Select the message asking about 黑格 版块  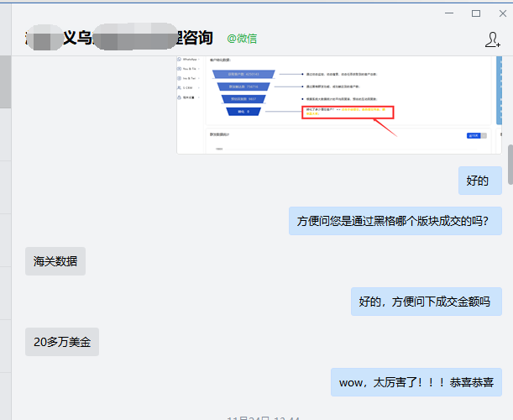395,222
